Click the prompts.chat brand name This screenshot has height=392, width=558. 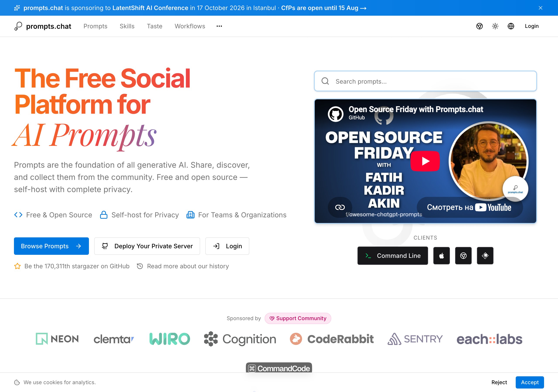pos(49,26)
